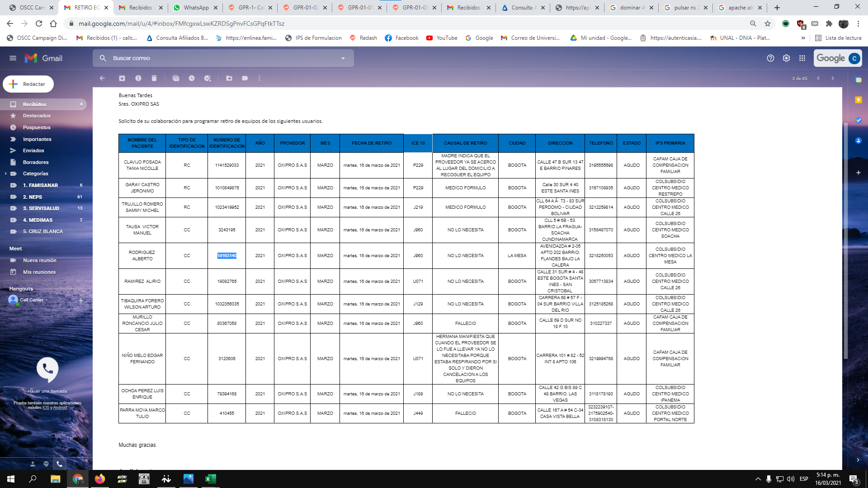Viewport: 868px width, 488px height.
Task: Click the Buscar correo search field
Action: 224,58
